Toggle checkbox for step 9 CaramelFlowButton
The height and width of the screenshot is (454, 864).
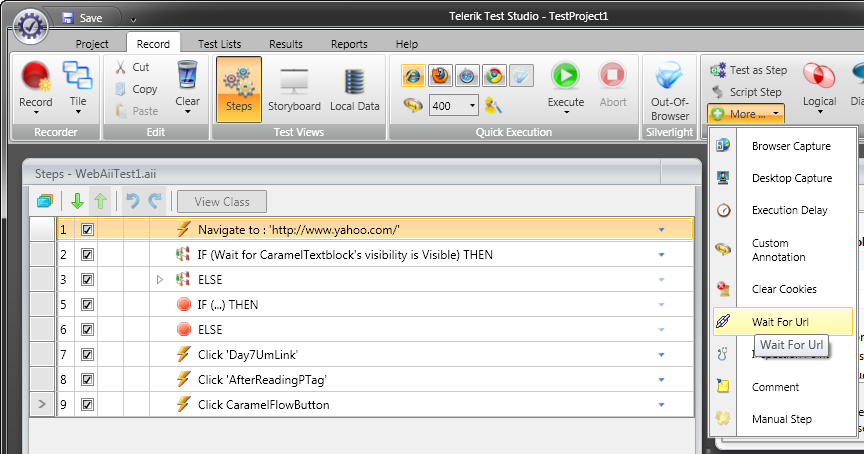pyautogui.click(x=87, y=404)
